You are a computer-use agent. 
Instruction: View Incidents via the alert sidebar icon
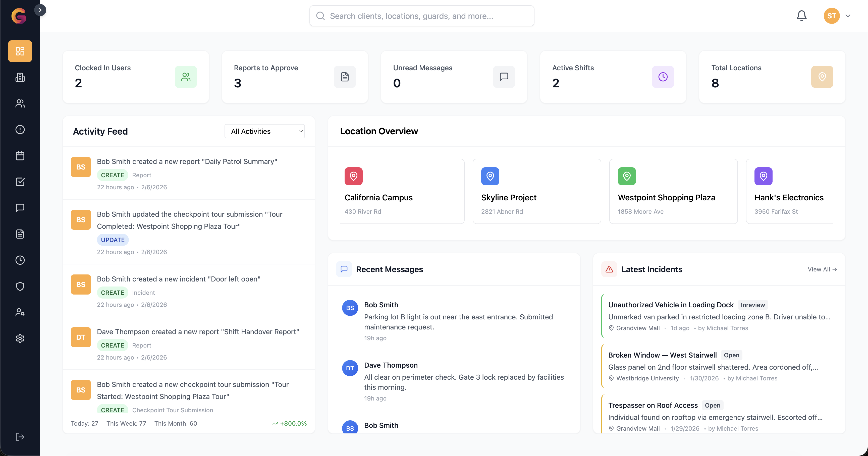tap(20, 130)
